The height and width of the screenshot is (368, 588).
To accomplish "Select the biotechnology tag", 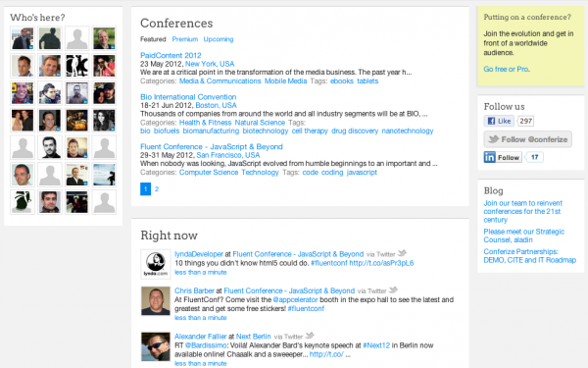I will (266, 131).
